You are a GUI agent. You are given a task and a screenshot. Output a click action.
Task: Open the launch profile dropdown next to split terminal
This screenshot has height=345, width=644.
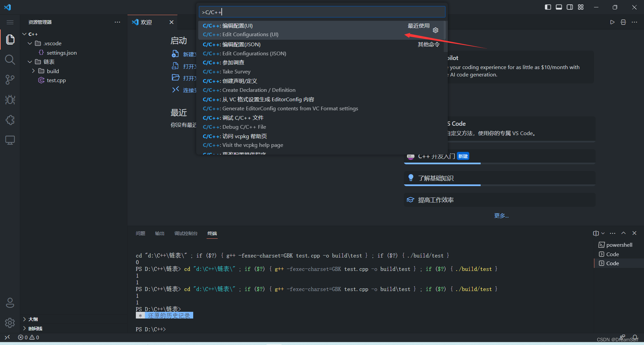coord(603,233)
